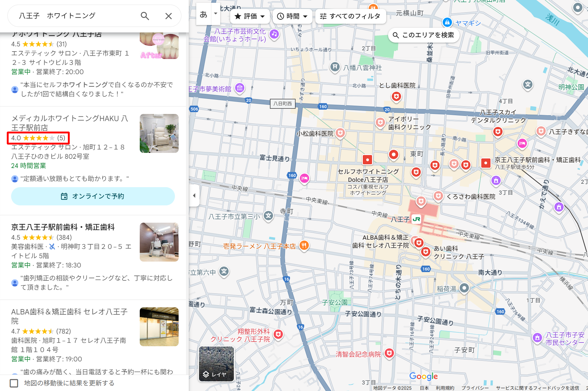Screen dimensions: 588x391
Task: Click the ヤマギシ blue shopping pin
Action: (447, 22)
